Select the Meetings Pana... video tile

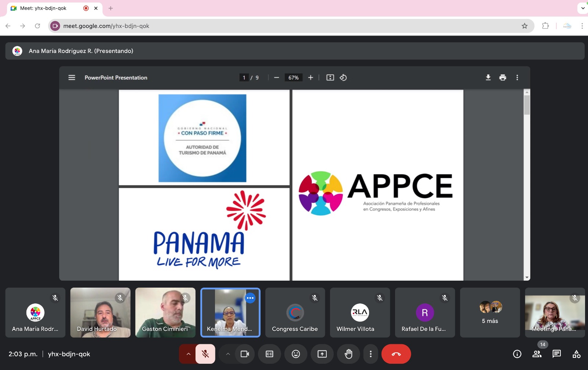click(555, 313)
